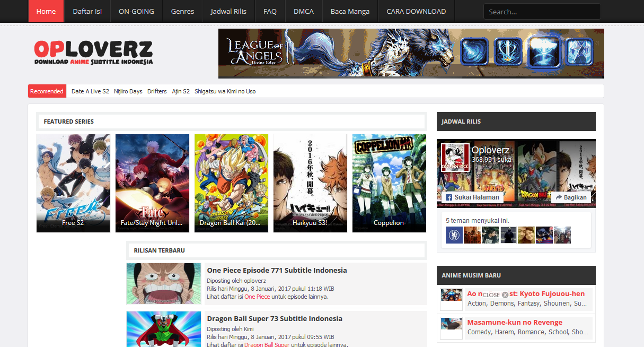Screen dimensions: 644x347
Task: Open Free S2 featured series poster
Action: click(73, 183)
